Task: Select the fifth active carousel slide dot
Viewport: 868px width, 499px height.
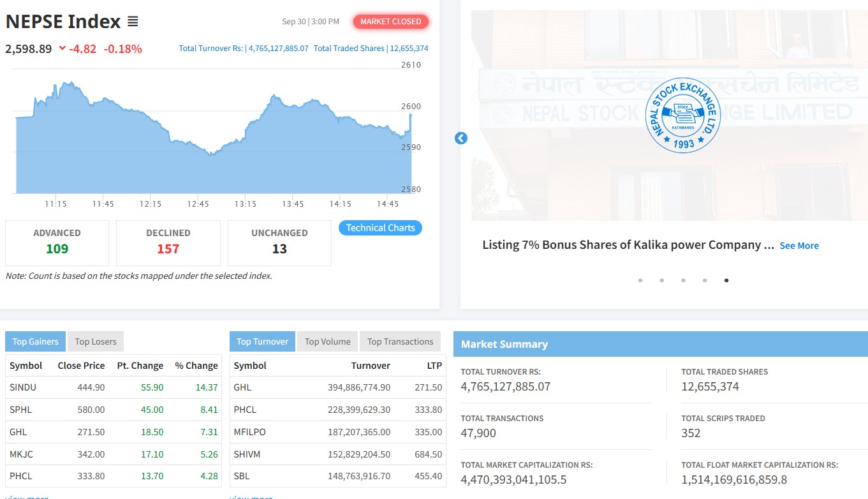Action: click(726, 280)
